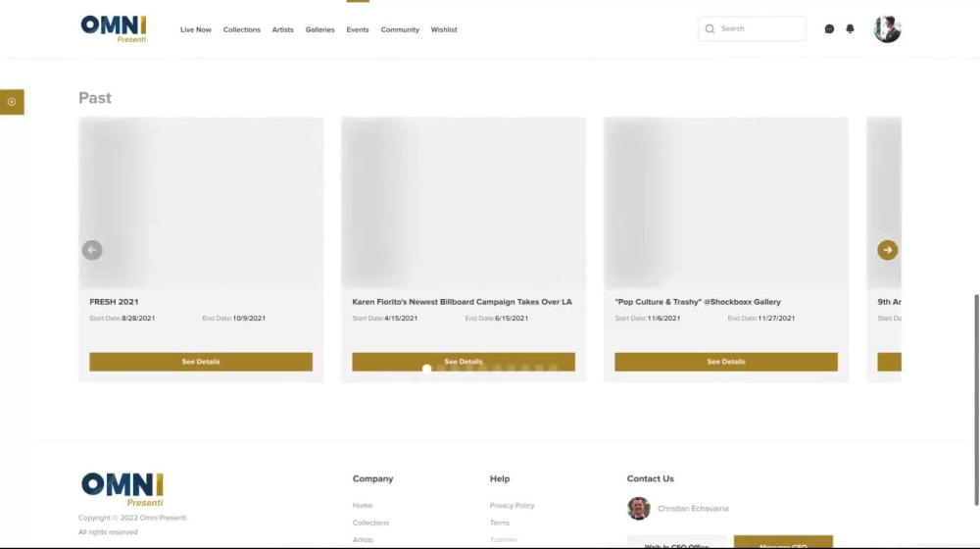Open the Privacy Policy link

(512, 505)
